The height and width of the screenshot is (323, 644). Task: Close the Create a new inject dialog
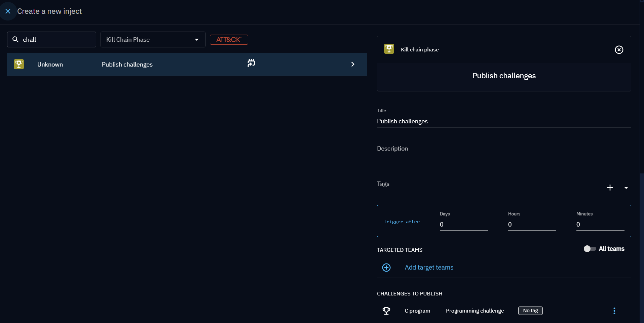[x=8, y=11]
